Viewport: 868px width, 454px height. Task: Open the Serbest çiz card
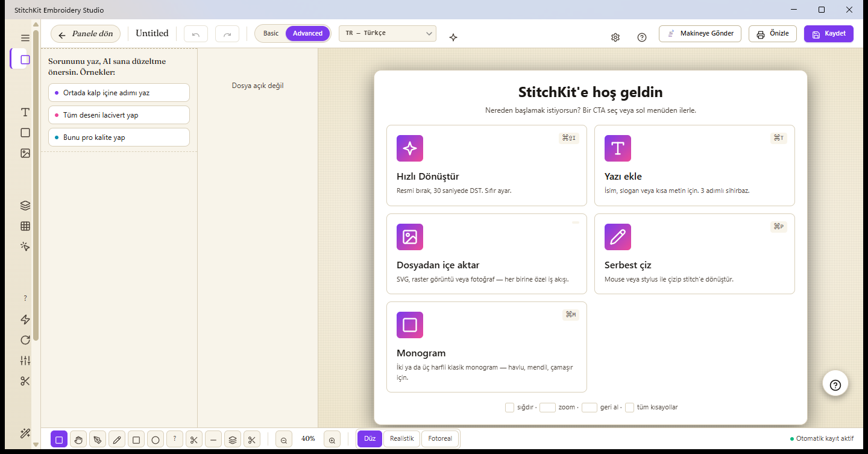click(x=694, y=254)
